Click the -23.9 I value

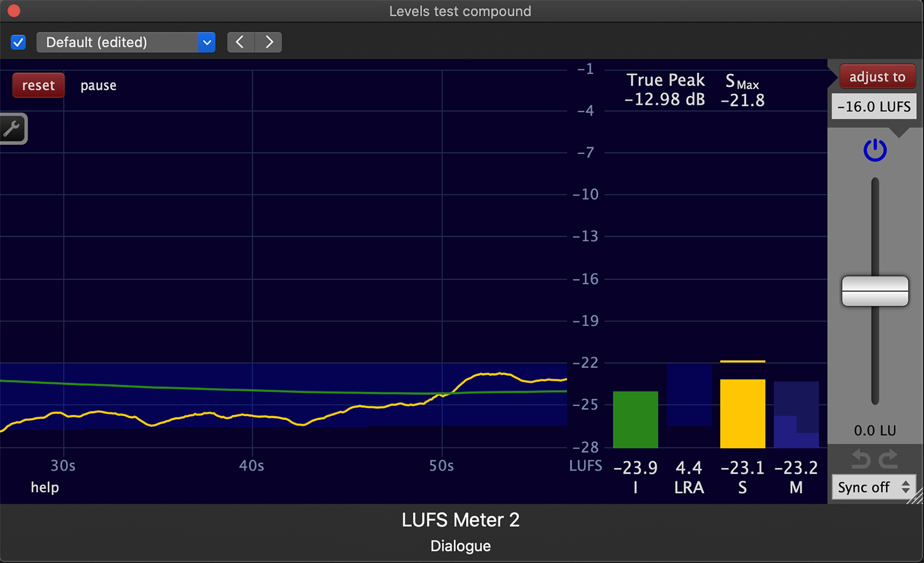pos(635,468)
